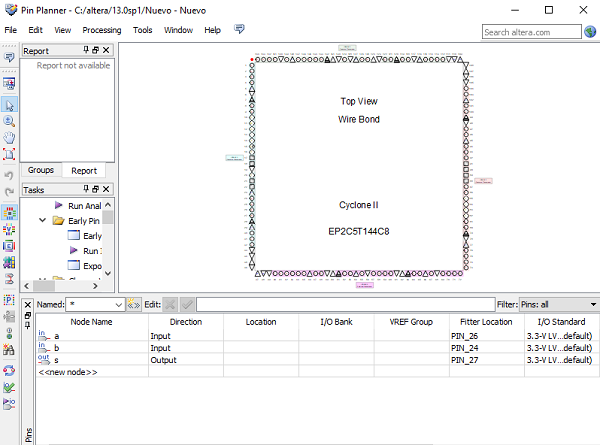The height and width of the screenshot is (445, 600).
Task: Open the File menu
Action: click(x=10, y=30)
